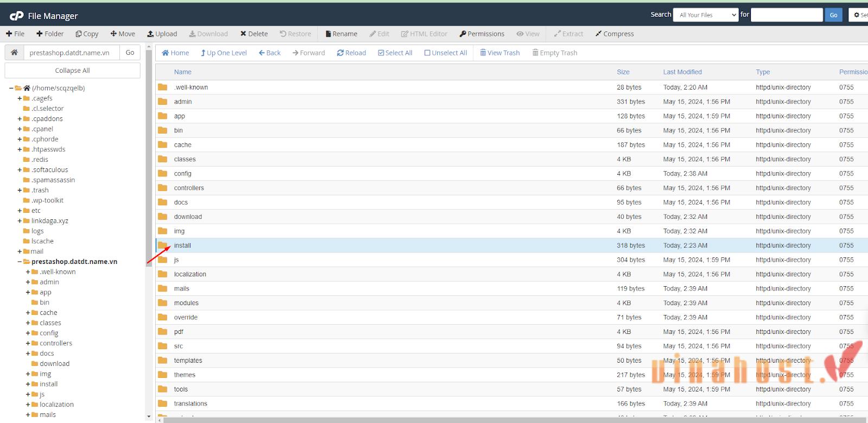Click the search Go button
The height and width of the screenshot is (423, 868).
[x=833, y=15]
